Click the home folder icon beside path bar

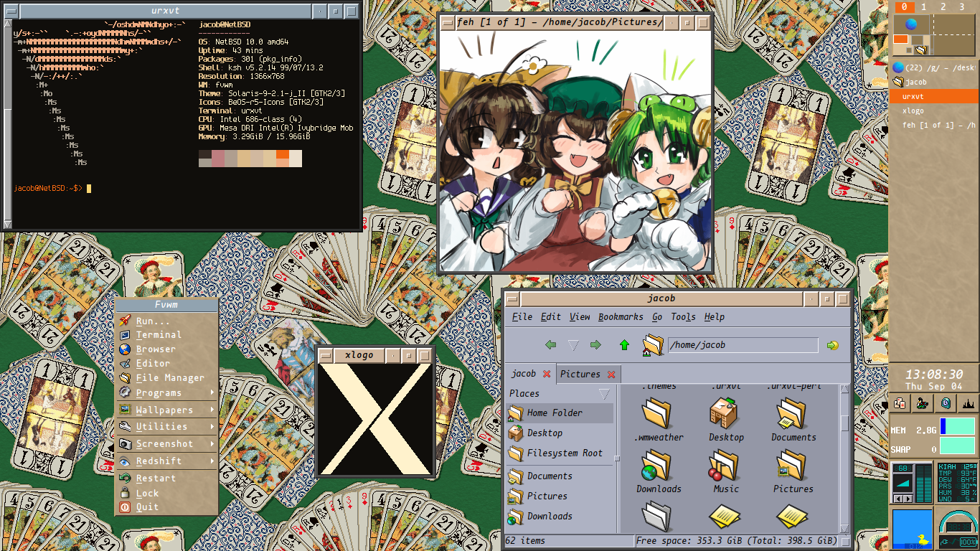(653, 345)
